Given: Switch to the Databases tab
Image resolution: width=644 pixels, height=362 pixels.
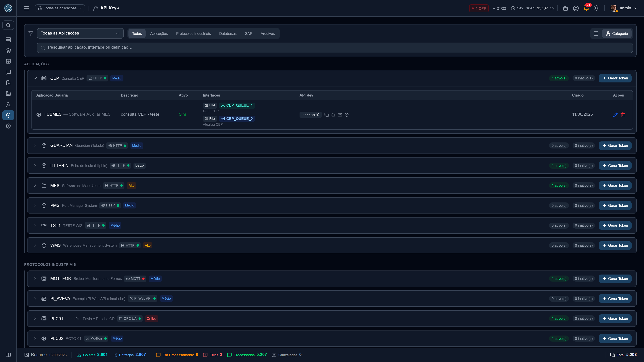Looking at the screenshot, I should coord(228,34).
